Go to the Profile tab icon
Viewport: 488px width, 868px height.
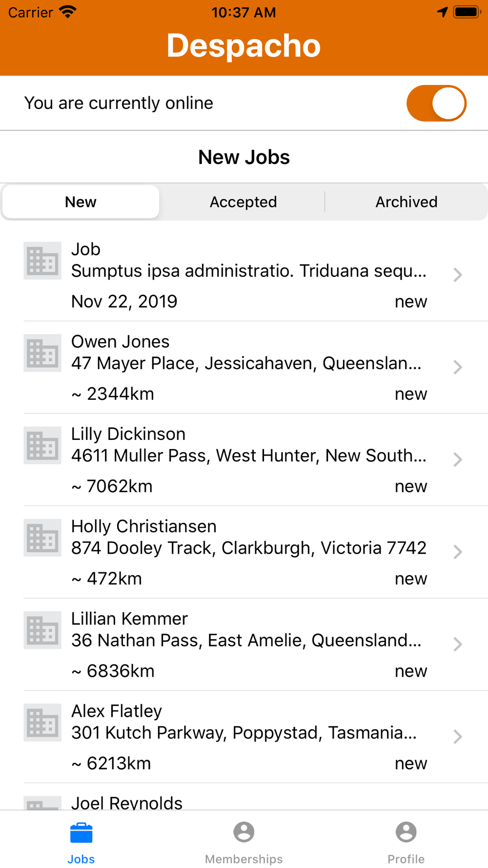tap(406, 832)
